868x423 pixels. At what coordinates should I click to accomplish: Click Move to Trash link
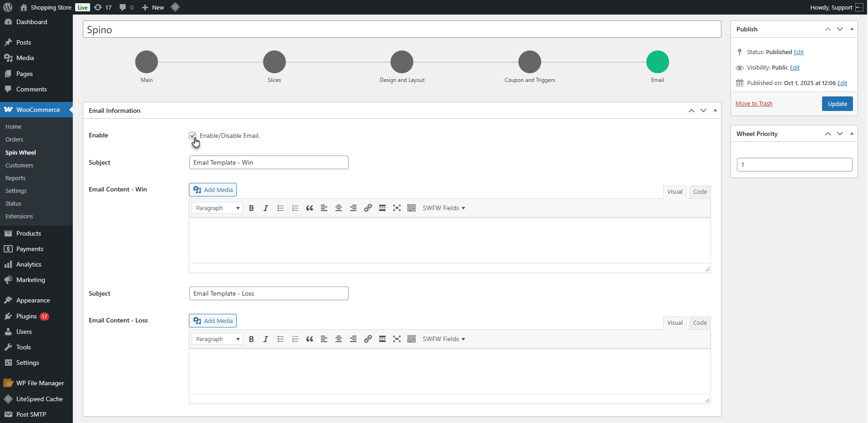click(x=754, y=104)
